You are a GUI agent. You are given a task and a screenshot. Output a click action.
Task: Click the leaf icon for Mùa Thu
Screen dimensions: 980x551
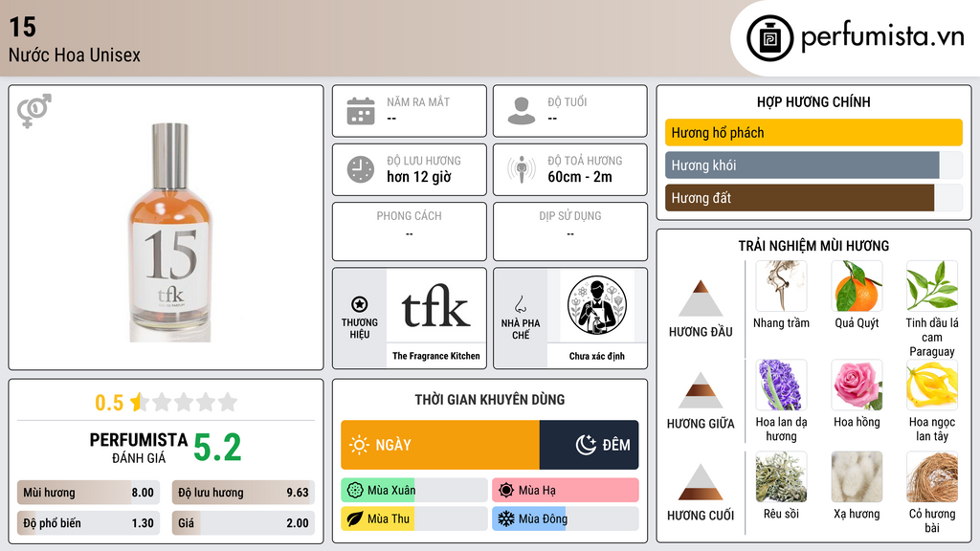click(x=355, y=518)
